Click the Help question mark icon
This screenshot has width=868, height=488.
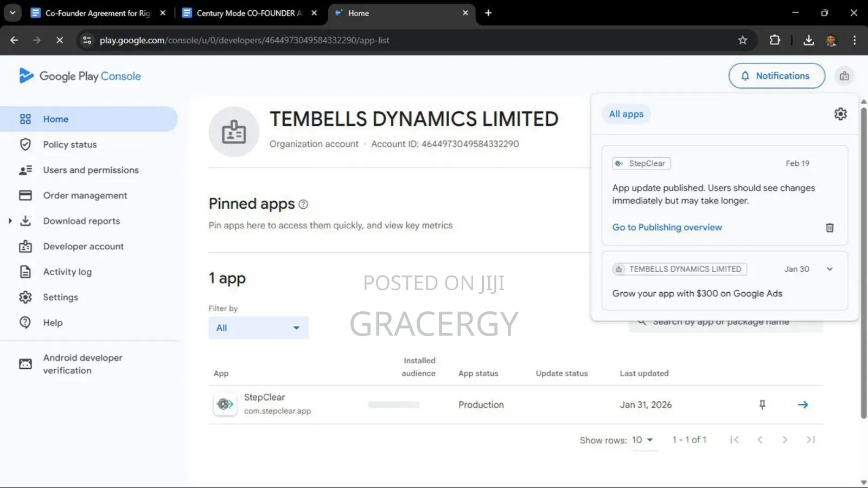tap(25, 323)
